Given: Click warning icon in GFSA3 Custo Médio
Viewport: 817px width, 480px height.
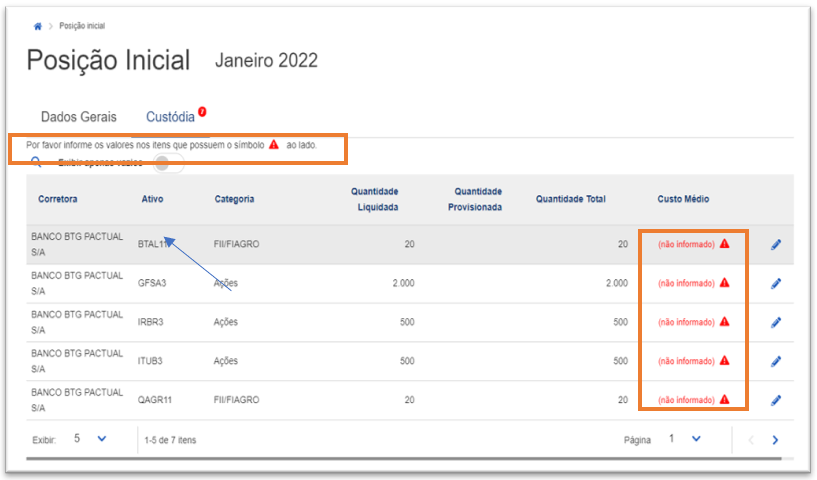Looking at the screenshot, I should pyautogui.click(x=725, y=284).
